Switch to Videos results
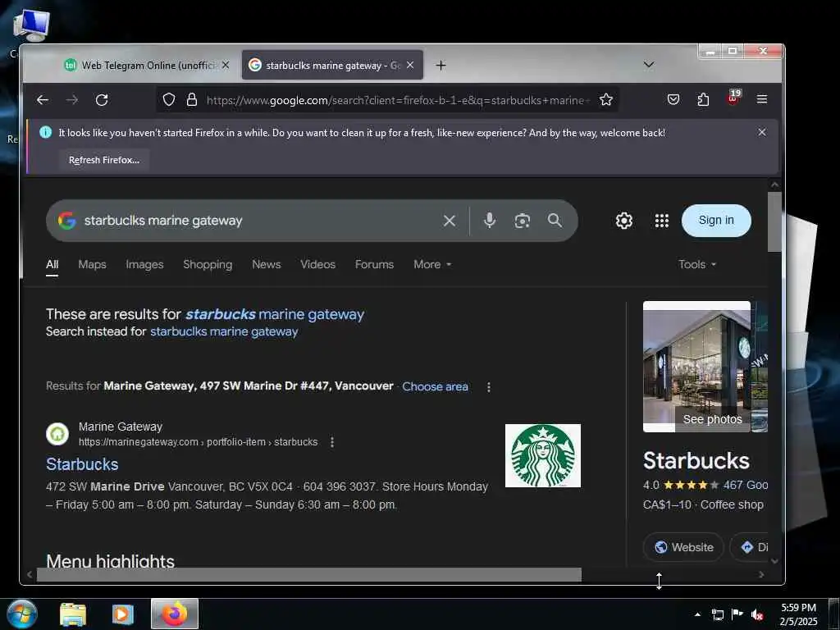 pos(317,265)
